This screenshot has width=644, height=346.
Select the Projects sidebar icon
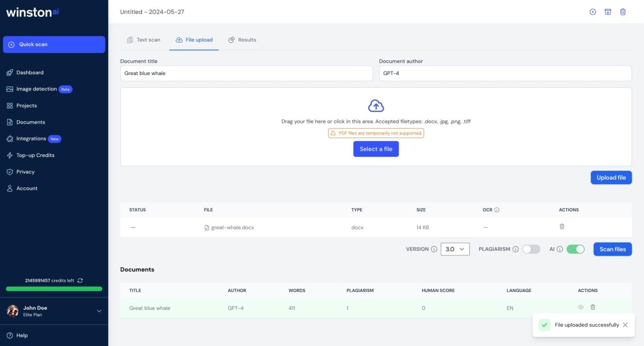(9, 105)
